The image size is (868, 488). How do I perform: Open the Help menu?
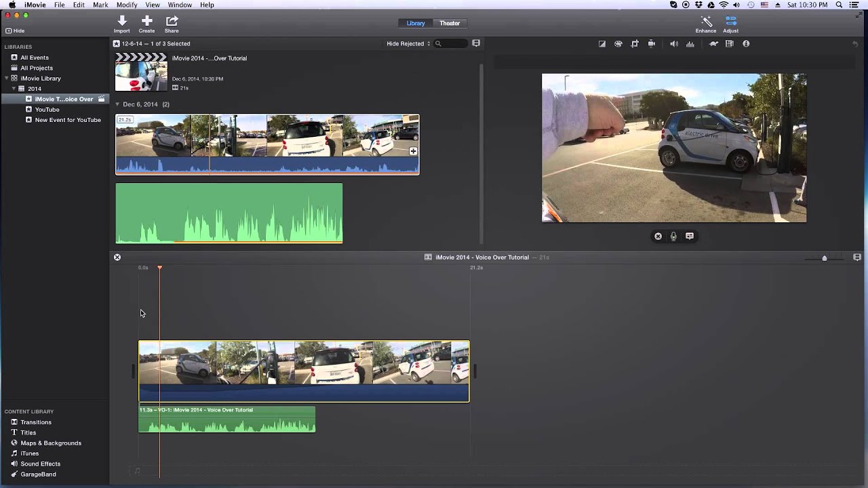[207, 5]
